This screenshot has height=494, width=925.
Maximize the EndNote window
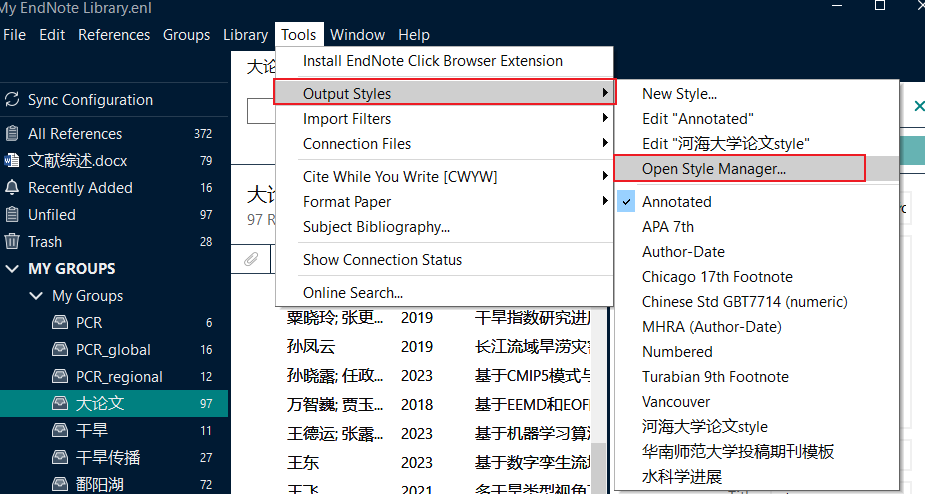pyautogui.click(x=880, y=5)
